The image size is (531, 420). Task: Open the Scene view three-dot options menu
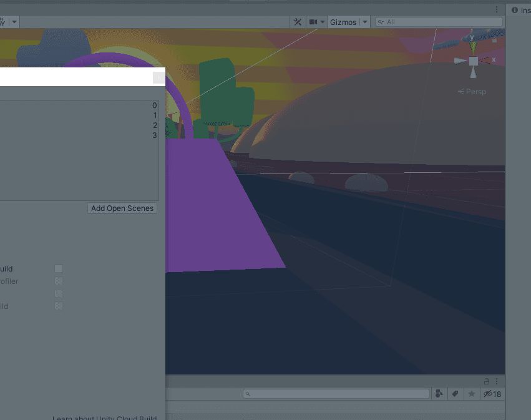click(x=497, y=9)
